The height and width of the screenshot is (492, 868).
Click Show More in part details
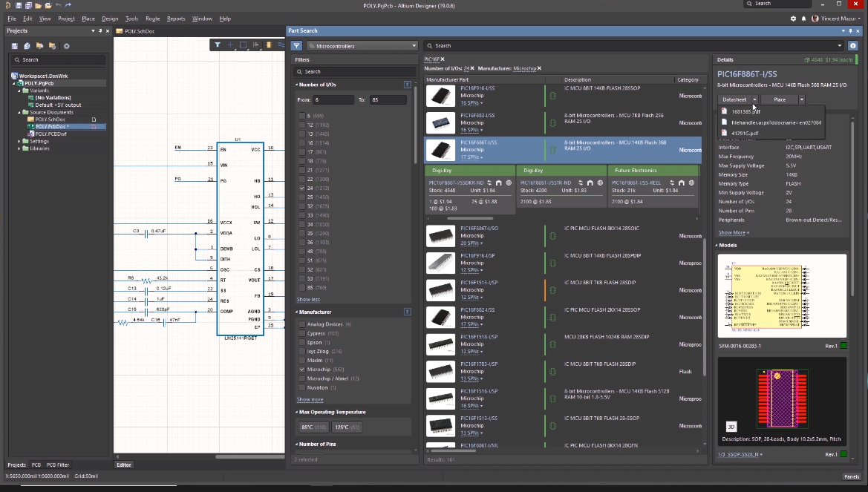tap(734, 233)
